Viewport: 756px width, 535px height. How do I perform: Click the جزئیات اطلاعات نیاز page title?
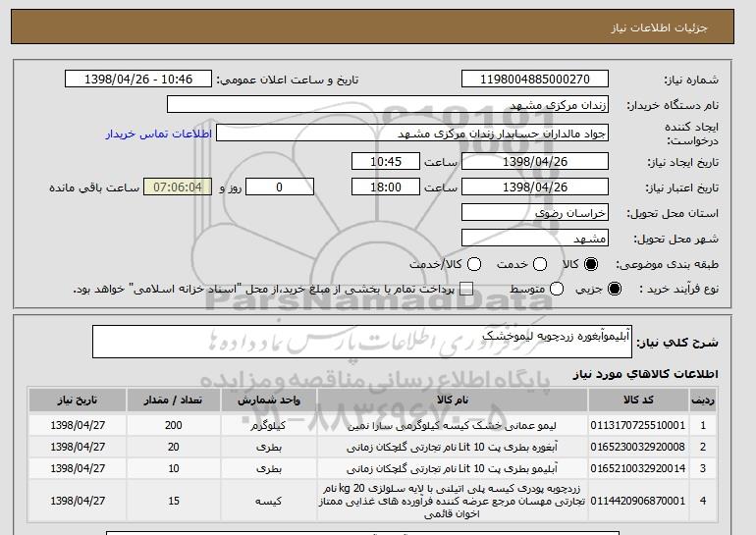click(659, 27)
